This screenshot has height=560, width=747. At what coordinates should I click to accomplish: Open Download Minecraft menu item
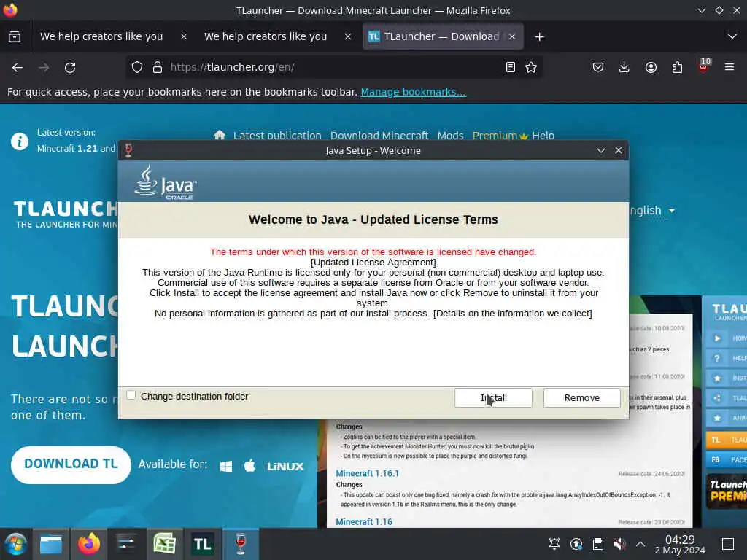(x=379, y=136)
